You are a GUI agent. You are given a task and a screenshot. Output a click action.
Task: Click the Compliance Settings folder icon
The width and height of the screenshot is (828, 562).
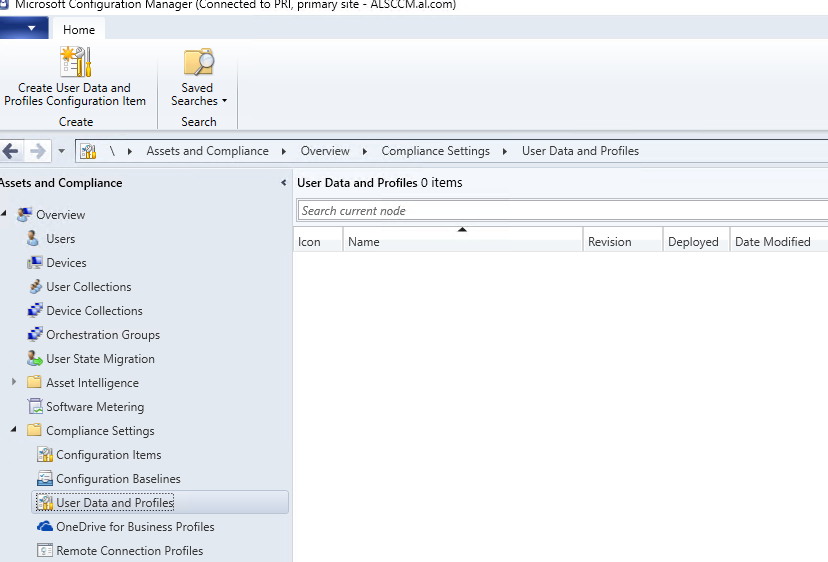tap(34, 430)
